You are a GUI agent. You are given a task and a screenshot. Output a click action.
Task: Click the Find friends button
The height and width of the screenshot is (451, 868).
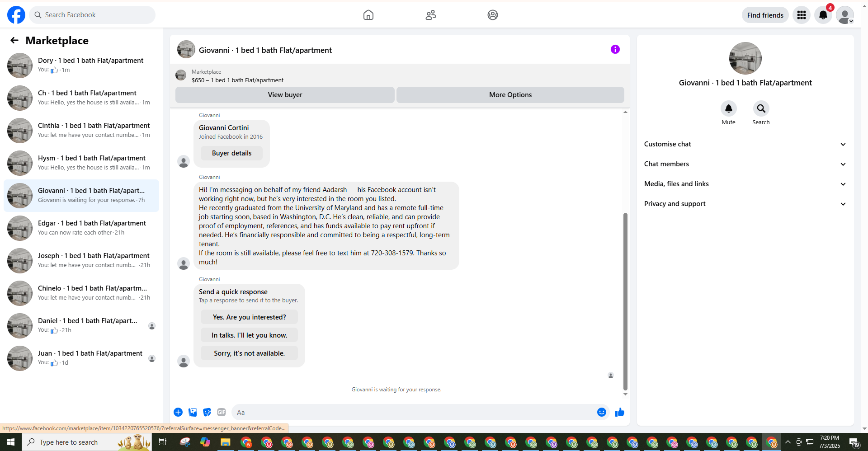pos(765,15)
